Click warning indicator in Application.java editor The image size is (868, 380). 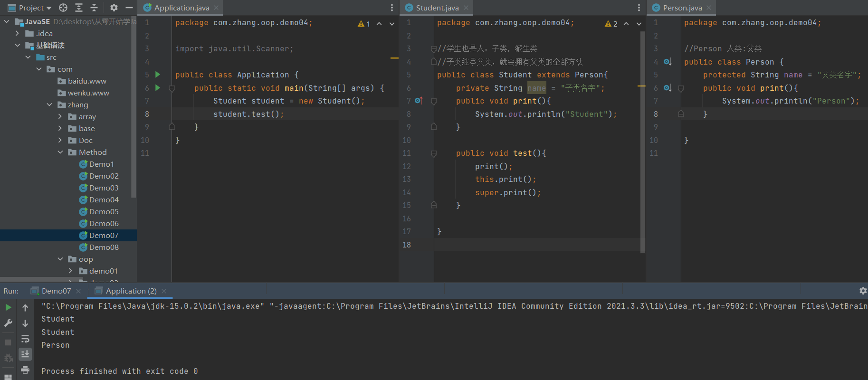point(364,24)
